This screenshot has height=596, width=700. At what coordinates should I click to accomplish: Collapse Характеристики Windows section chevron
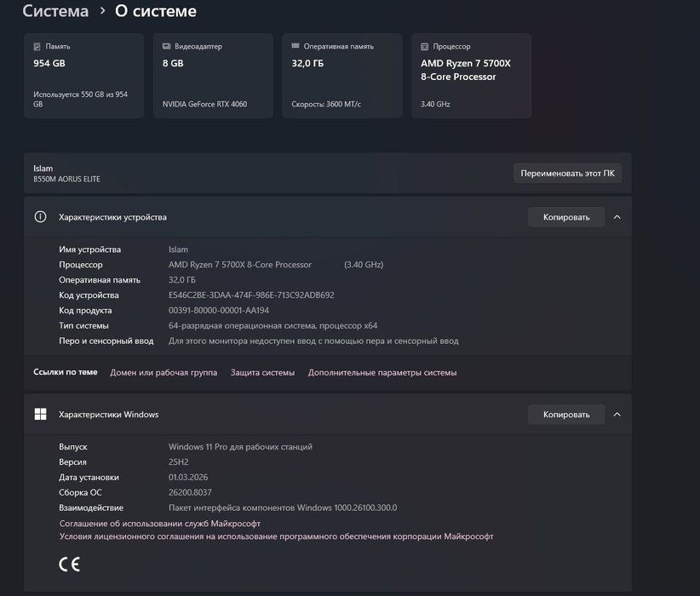(x=617, y=415)
